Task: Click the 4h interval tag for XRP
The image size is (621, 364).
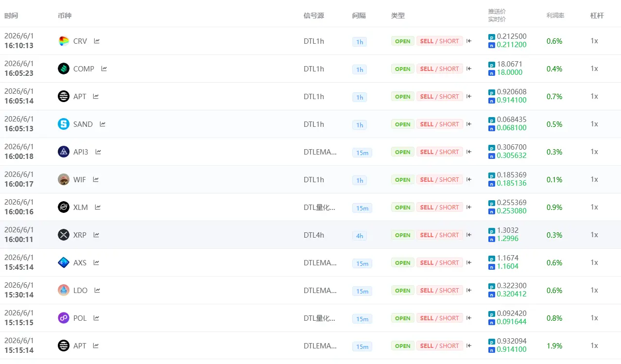Action: (x=360, y=236)
